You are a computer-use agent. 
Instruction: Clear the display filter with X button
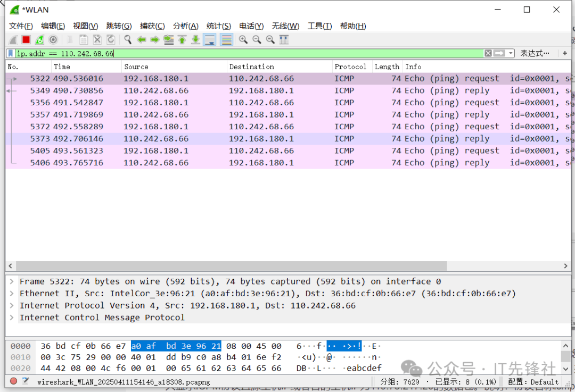click(488, 54)
